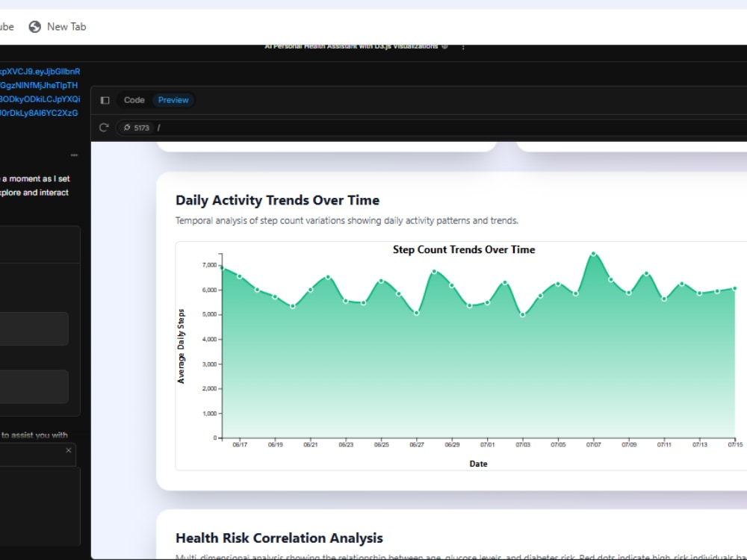Reload the preview with the refresh icon

coord(104,128)
